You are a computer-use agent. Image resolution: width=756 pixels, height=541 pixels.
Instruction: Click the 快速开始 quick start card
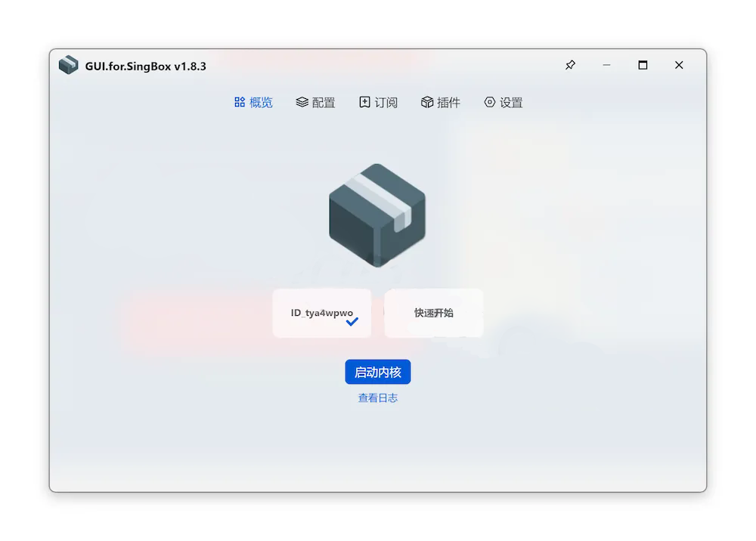(433, 313)
